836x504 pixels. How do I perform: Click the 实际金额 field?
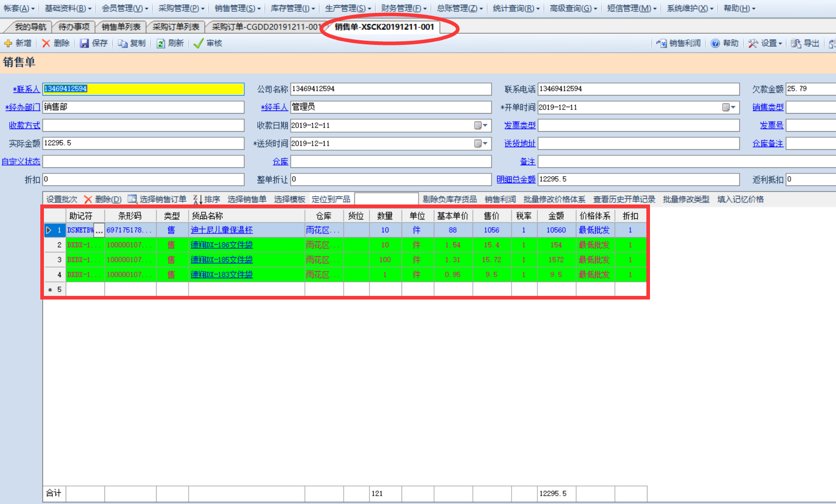click(x=143, y=144)
